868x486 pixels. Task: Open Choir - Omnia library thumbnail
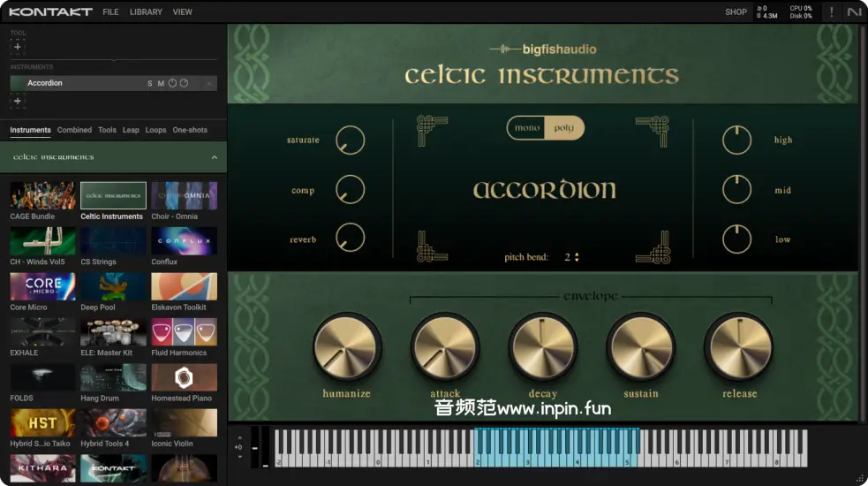pos(185,195)
